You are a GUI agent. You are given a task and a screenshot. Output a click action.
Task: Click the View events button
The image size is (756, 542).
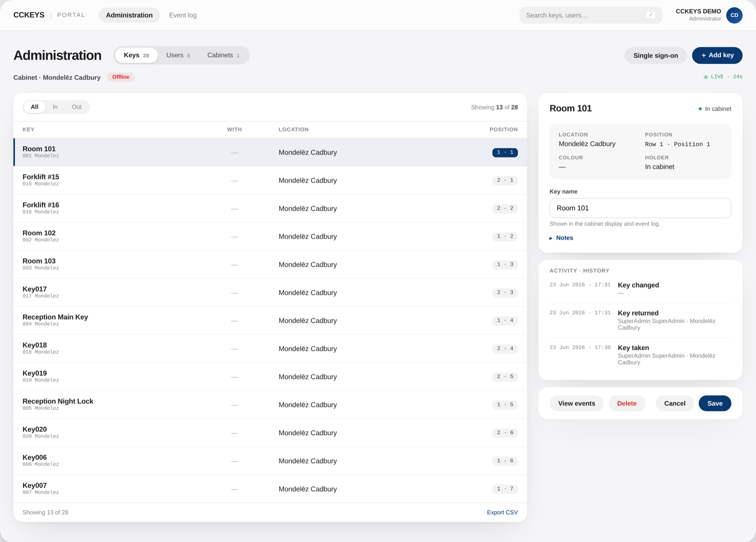coord(576,403)
